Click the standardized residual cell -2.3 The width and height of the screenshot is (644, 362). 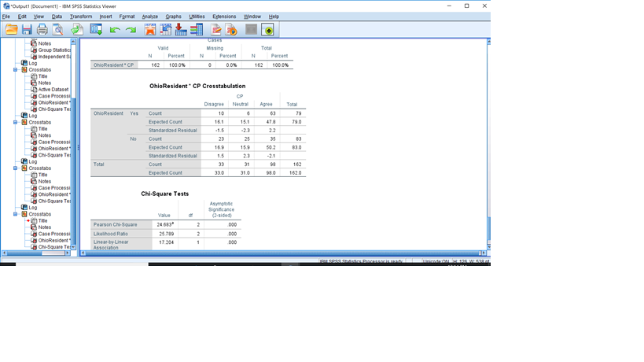245,131
